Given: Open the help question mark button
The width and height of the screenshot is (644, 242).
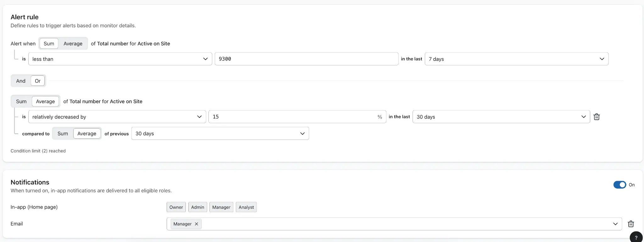Looking at the screenshot, I should click(636, 237).
